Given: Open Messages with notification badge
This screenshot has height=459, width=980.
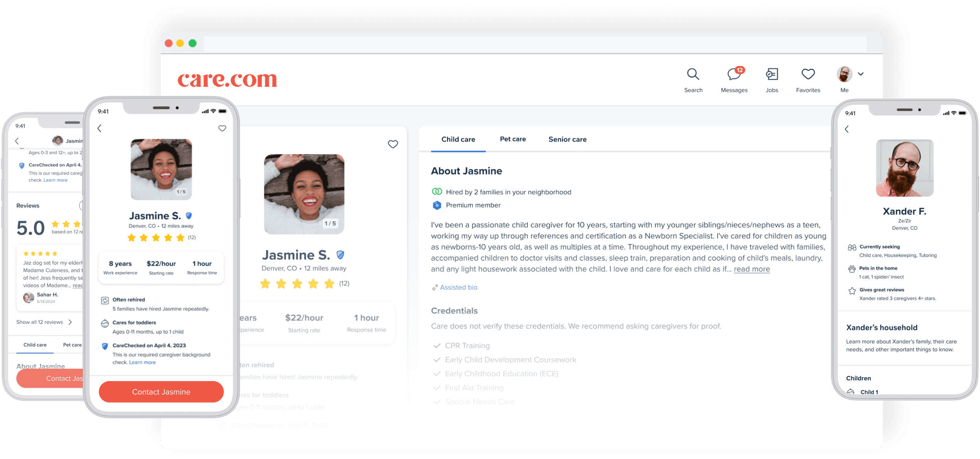Looking at the screenshot, I should point(733,76).
